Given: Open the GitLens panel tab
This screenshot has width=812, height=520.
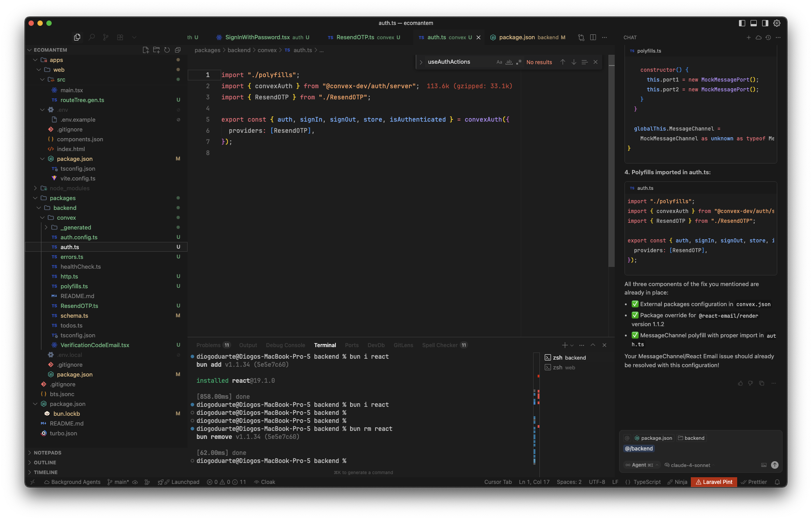Looking at the screenshot, I should 403,345.
